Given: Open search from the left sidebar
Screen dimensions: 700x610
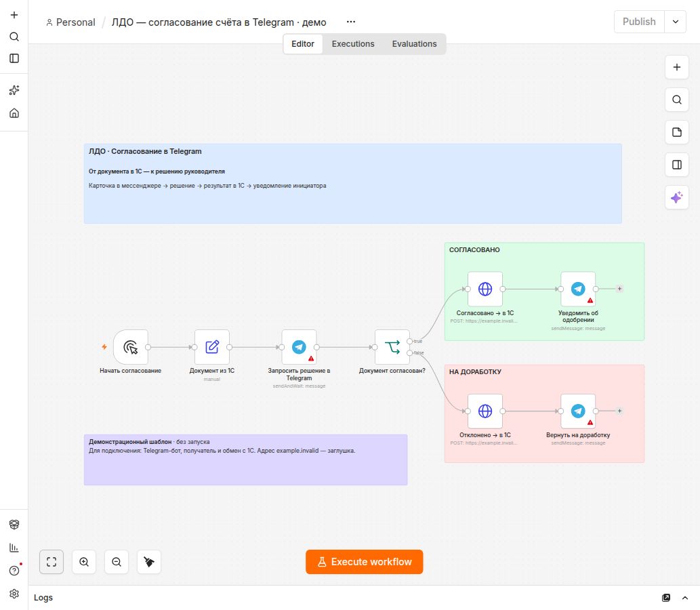Looking at the screenshot, I should [14, 37].
